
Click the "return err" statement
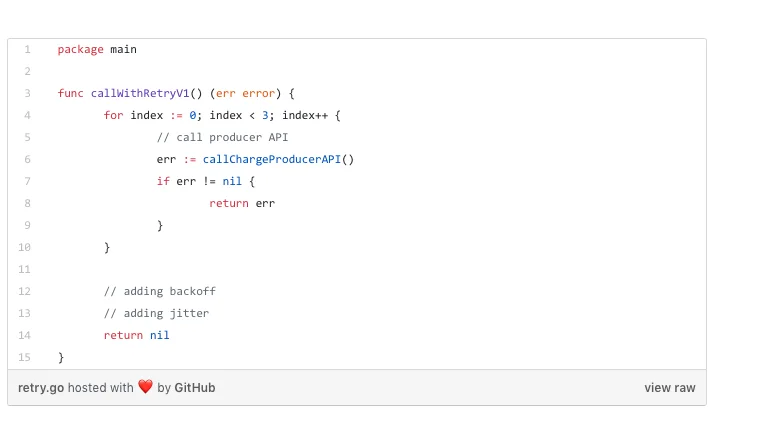242,203
